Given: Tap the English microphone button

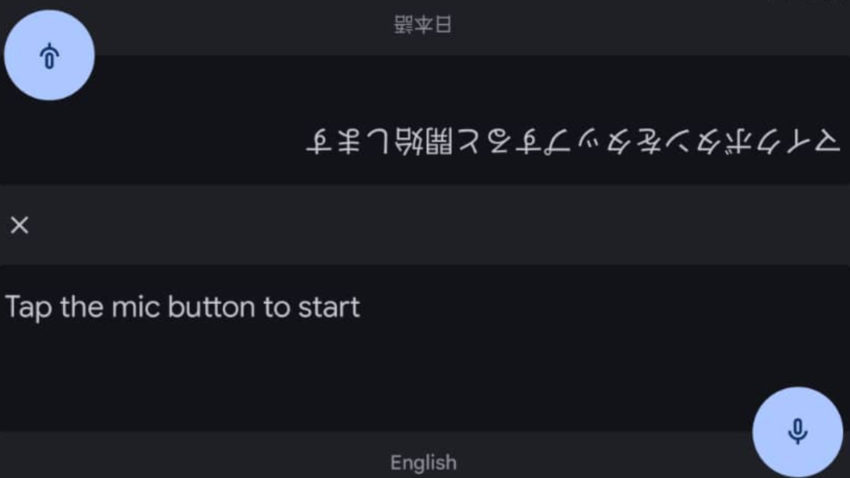Looking at the screenshot, I should pos(797,432).
